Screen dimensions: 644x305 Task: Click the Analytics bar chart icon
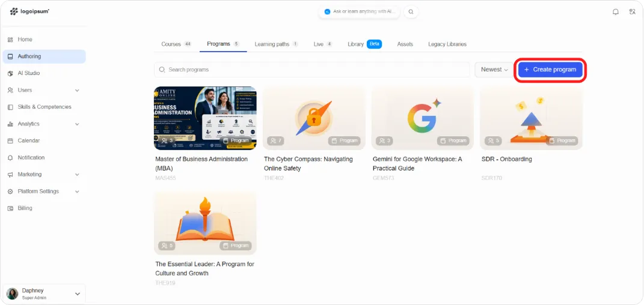coord(10,124)
